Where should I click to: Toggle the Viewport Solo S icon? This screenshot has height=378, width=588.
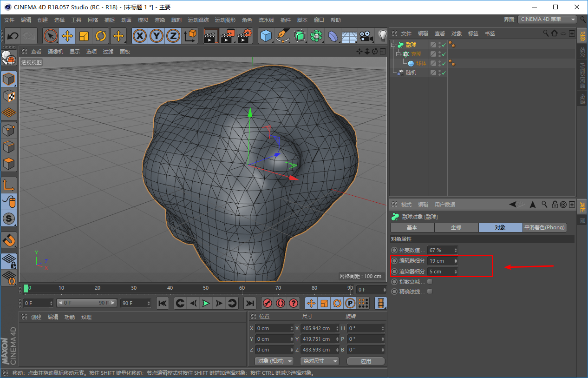pos(9,219)
